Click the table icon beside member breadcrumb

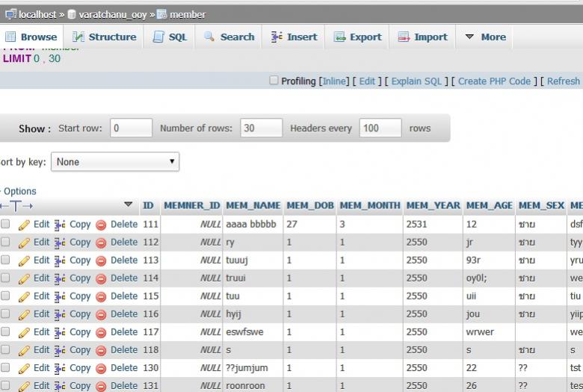pos(161,14)
